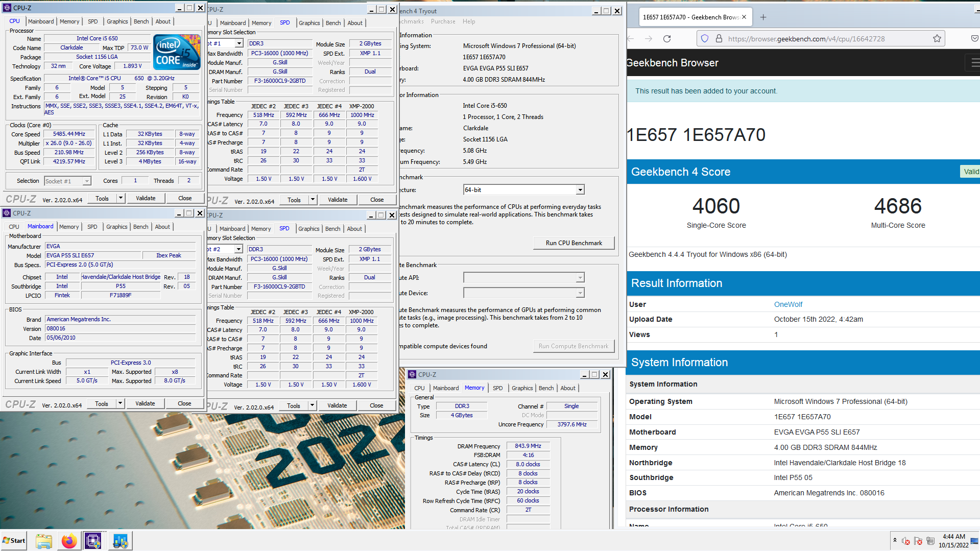Image resolution: width=980 pixels, height=551 pixels.
Task: Bookmark this page with the star
Action: point(937,39)
